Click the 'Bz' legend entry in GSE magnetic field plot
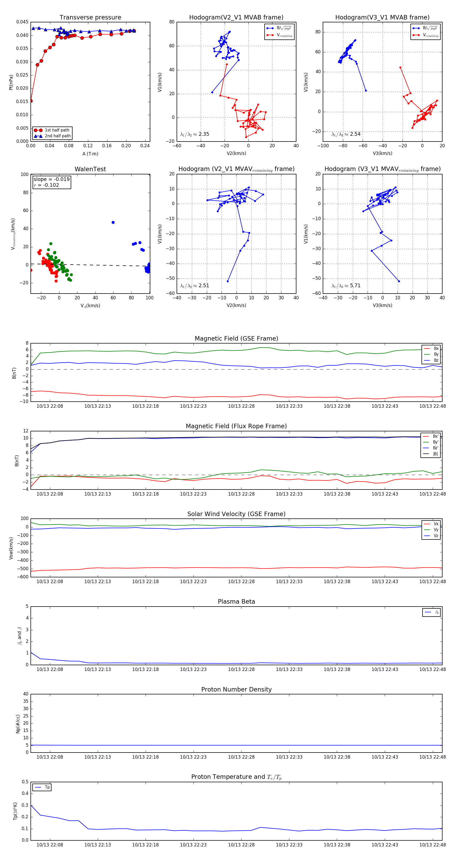Screen dimensions: 473x868 (x=431, y=360)
